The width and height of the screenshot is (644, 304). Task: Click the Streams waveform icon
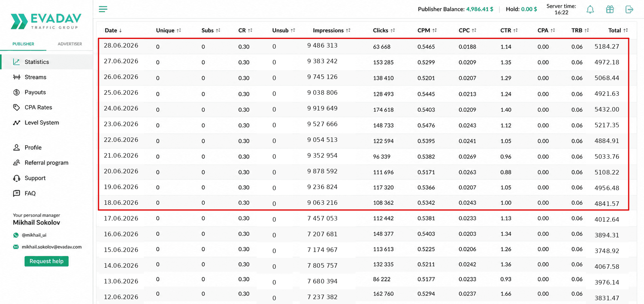coord(16,77)
